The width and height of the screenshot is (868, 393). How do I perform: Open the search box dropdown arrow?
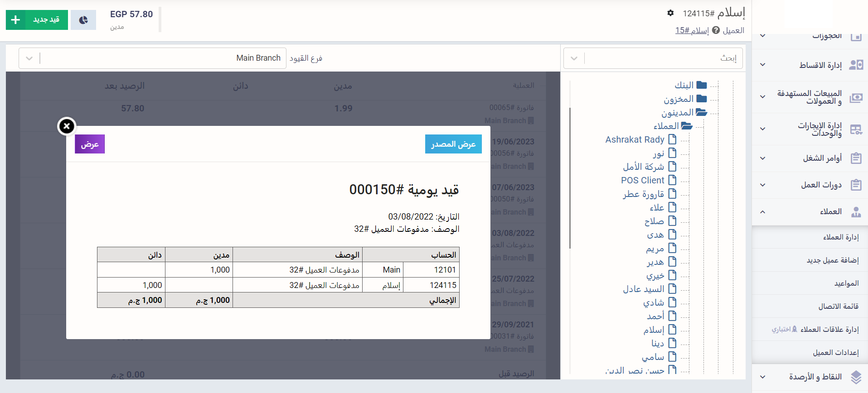574,58
